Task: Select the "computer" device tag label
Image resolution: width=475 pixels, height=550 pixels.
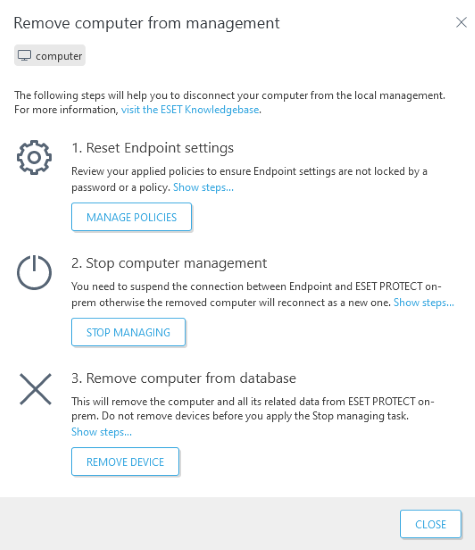Action: tap(59, 56)
